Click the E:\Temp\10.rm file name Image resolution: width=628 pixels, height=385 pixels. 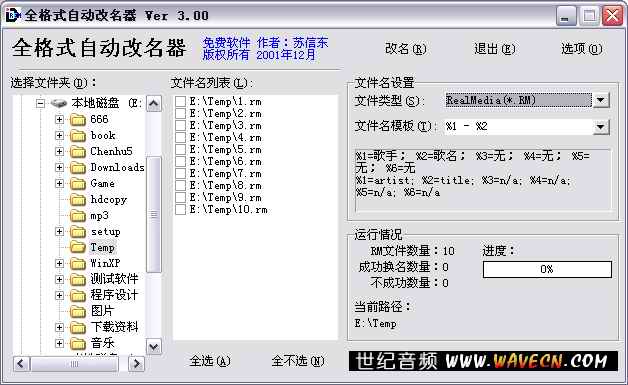click(x=228, y=210)
